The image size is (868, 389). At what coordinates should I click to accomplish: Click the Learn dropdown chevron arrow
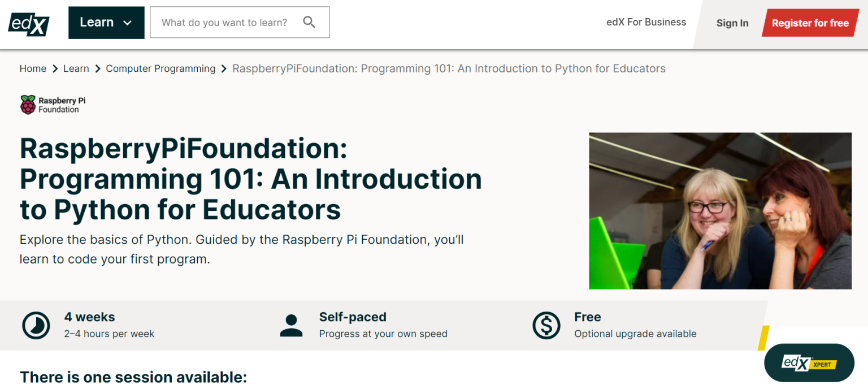pyautogui.click(x=127, y=23)
